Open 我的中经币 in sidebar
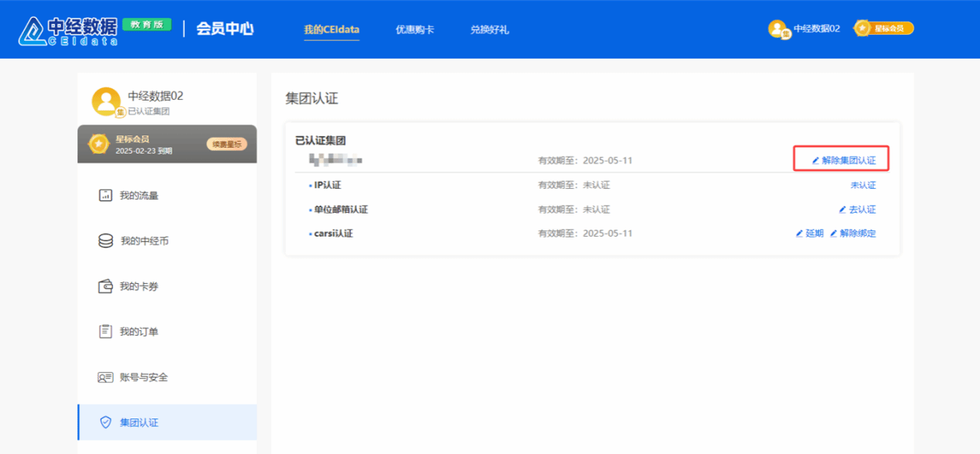Viewport: 980px width, 454px height. (145, 241)
